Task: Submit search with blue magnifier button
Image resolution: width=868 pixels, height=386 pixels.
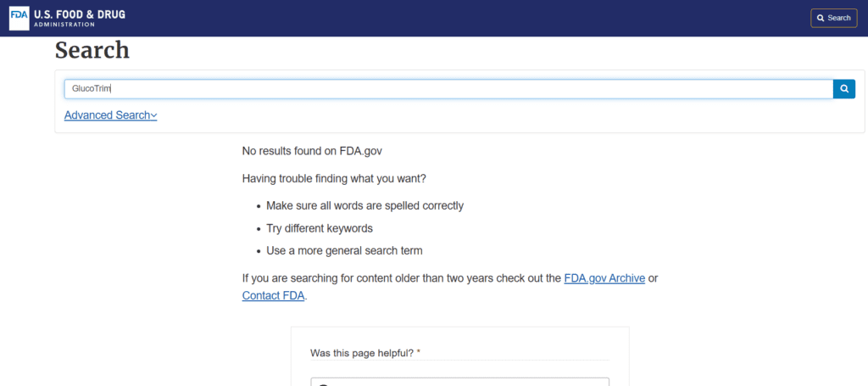Action: click(x=844, y=88)
